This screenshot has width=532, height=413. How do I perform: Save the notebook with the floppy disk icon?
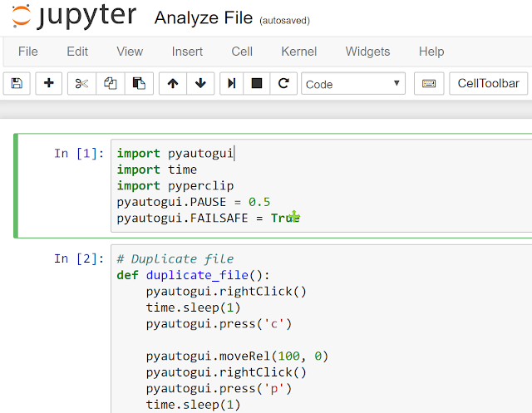coord(17,83)
